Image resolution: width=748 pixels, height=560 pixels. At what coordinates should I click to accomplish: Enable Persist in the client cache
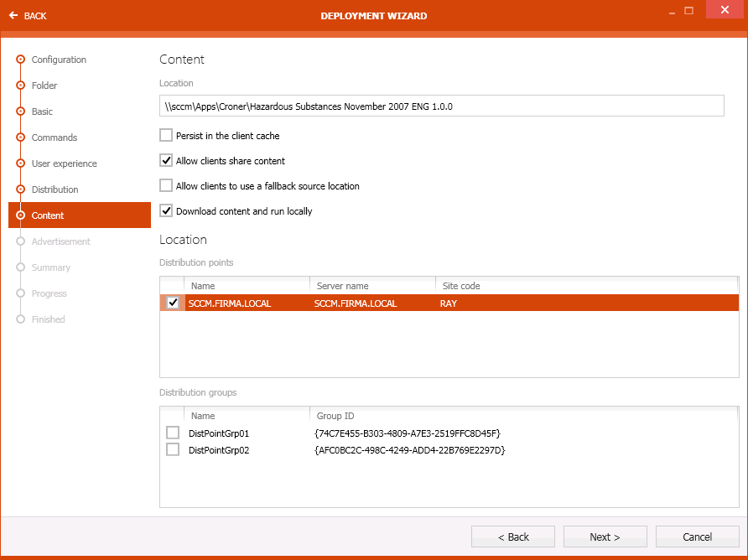click(x=166, y=135)
